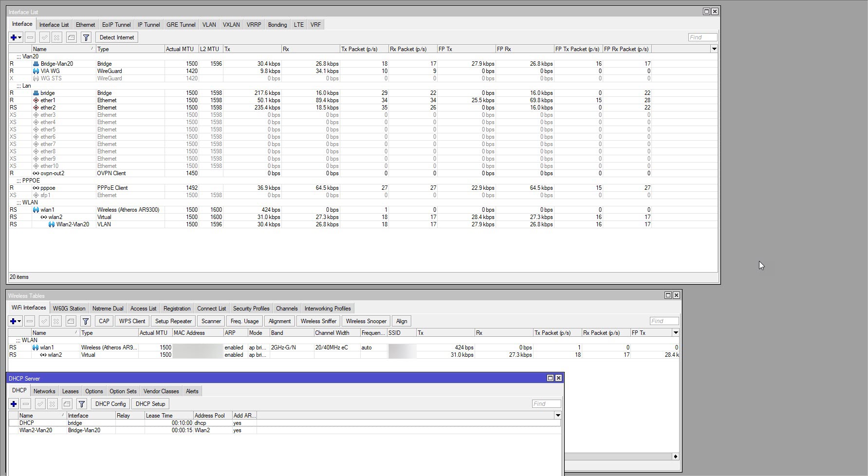This screenshot has height=476, width=868.
Task: Click the comment icon in DHCP Server toolbar
Action: click(67, 404)
